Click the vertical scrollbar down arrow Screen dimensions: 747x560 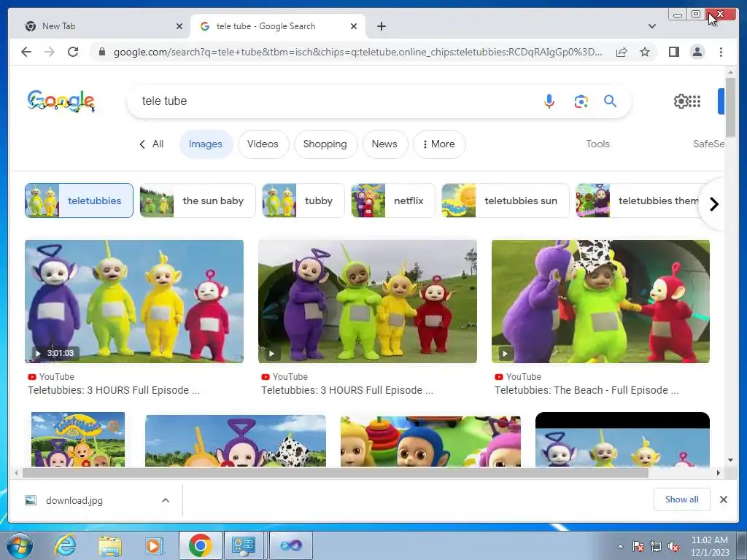click(x=730, y=460)
